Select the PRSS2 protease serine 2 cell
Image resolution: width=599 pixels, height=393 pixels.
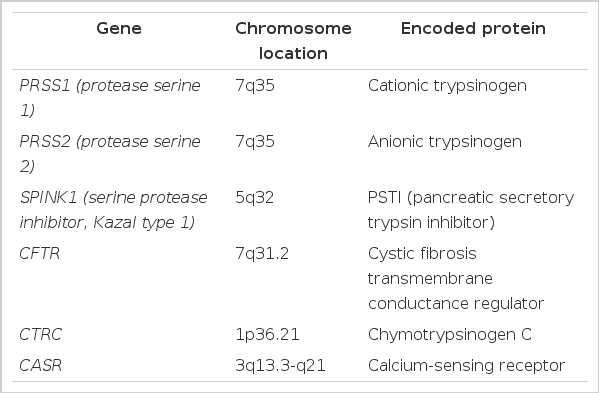110,154
